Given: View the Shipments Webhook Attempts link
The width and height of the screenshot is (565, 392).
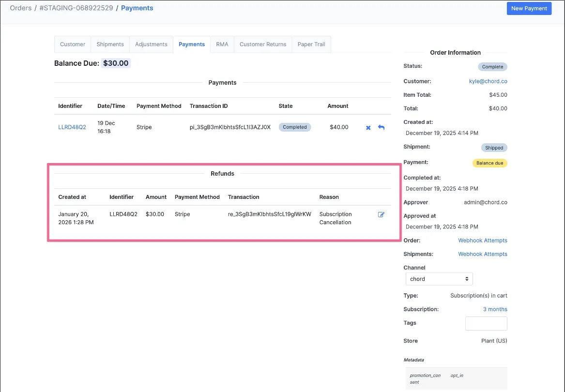Looking at the screenshot, I should click(483, 254).
